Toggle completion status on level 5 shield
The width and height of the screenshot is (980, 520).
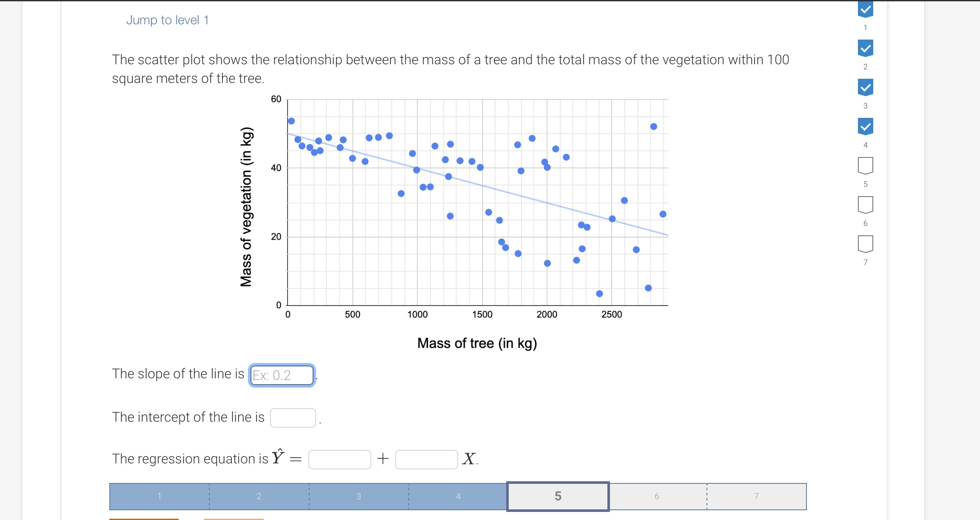[x=866, y=166]
